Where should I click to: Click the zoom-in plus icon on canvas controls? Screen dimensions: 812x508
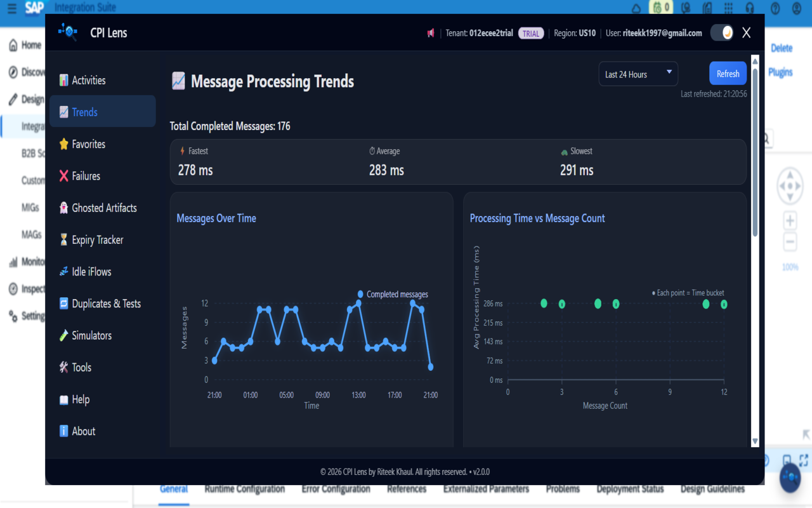click(789, 220)
